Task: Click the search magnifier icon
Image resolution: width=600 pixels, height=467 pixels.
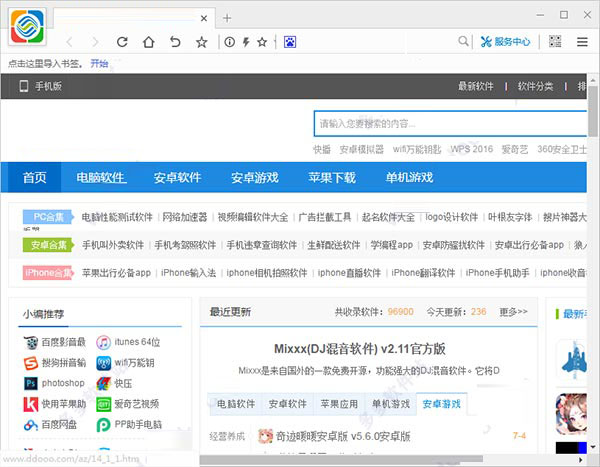Action: (x=463, y=41)
